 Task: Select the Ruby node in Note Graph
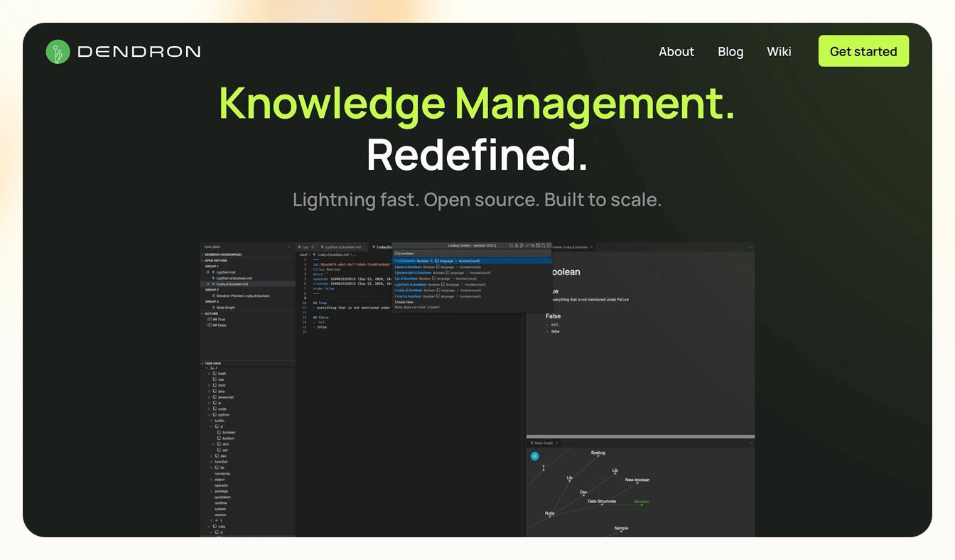pyautogui.click(x=549, y=514)
